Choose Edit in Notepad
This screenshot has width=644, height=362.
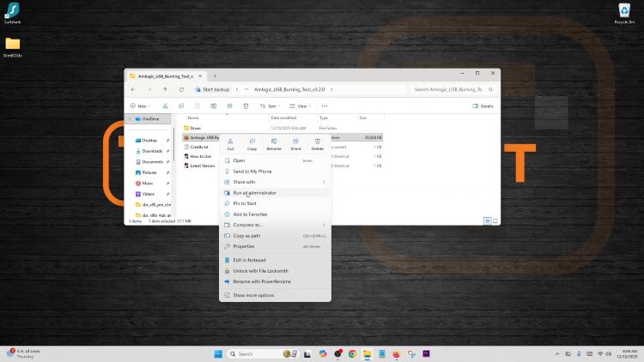(x=275, y=260)
